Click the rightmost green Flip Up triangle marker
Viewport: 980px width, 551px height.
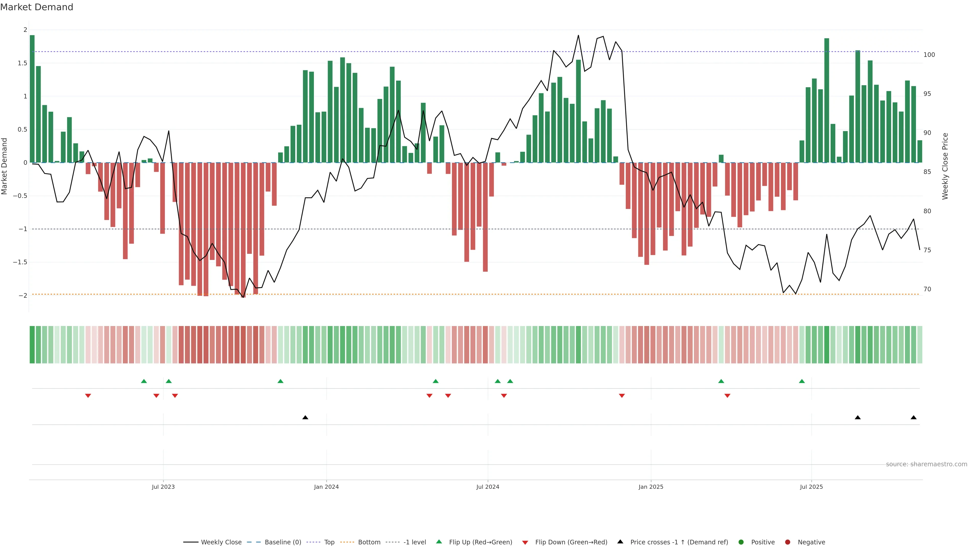(x=802, y=381)
